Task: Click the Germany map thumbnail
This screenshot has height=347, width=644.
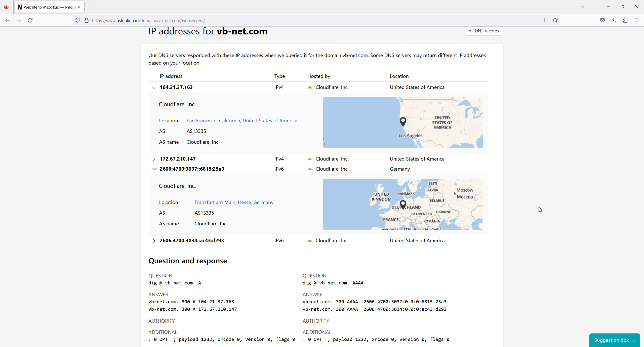Action: coord(403,204)
